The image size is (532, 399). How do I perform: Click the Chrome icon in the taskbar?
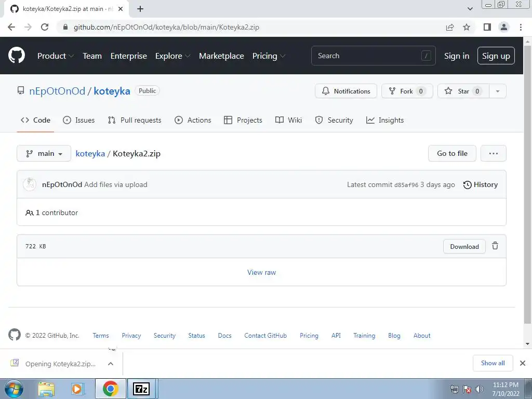[110, 389]
